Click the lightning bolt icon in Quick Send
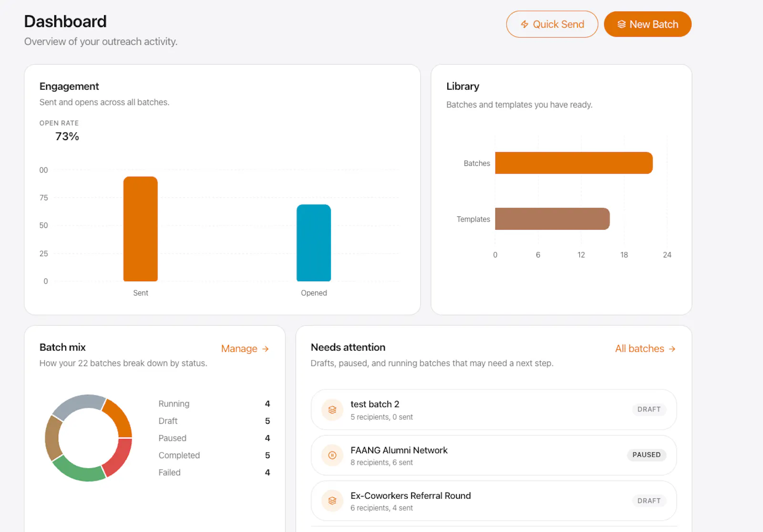763x532 pixels. tap(524, 24)
